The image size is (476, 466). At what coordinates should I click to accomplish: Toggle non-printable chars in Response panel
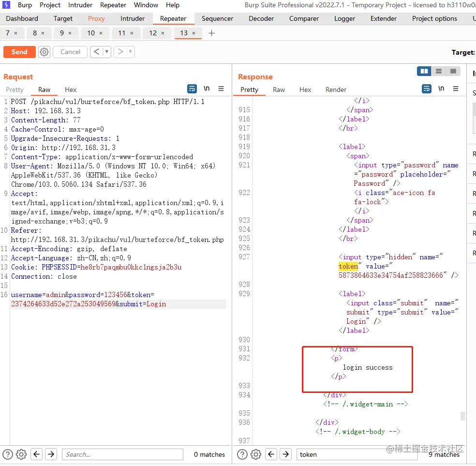(441, 89)
